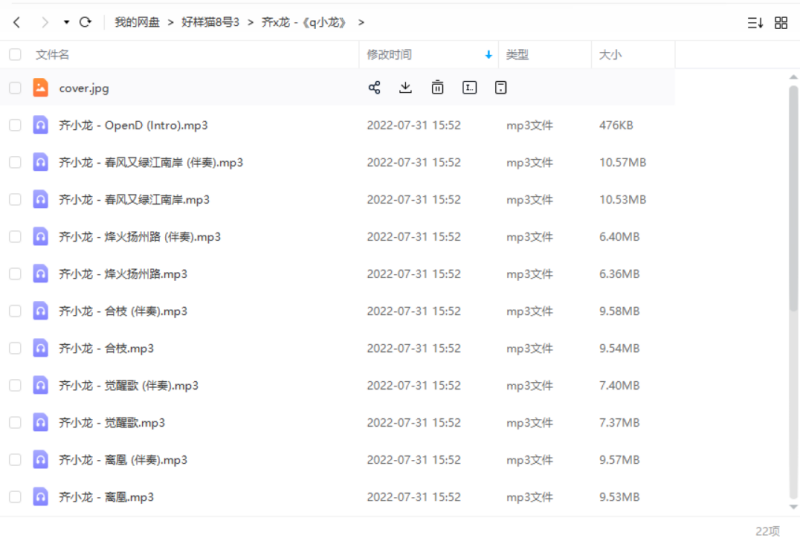Open the file 齐小龙 - 合枝.mp3
Screen dimensions: 800x544
point(106,348)
